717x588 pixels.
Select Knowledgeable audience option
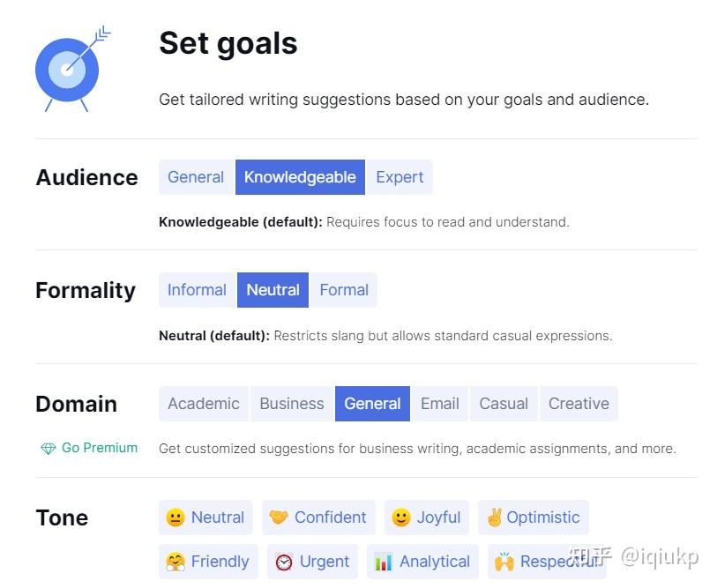300,177
